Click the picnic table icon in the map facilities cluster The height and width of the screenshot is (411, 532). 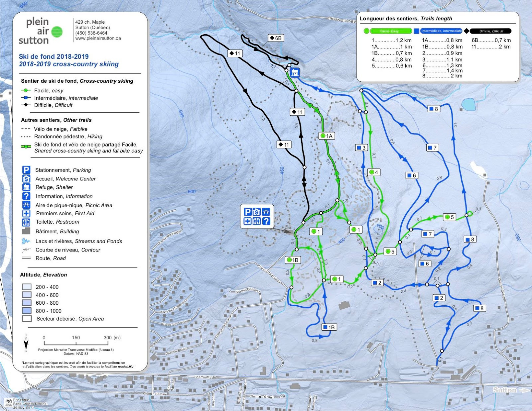click(x=266, y=212)
